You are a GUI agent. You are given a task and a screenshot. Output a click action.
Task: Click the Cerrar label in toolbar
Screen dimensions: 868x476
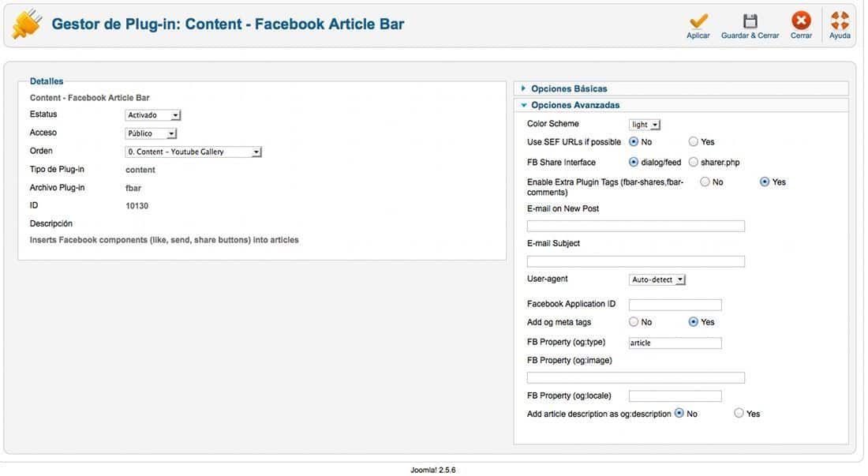pyautogui.click(x=801, y=36)
